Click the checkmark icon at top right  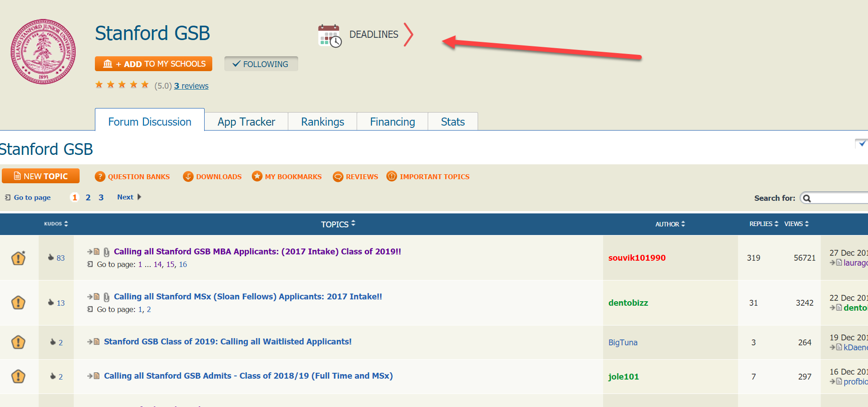pyautogui.click(x=861, y=144)
